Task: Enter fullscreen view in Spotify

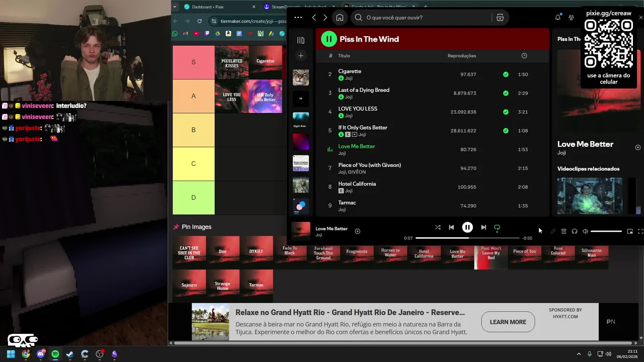Action: tap(640, 231)
